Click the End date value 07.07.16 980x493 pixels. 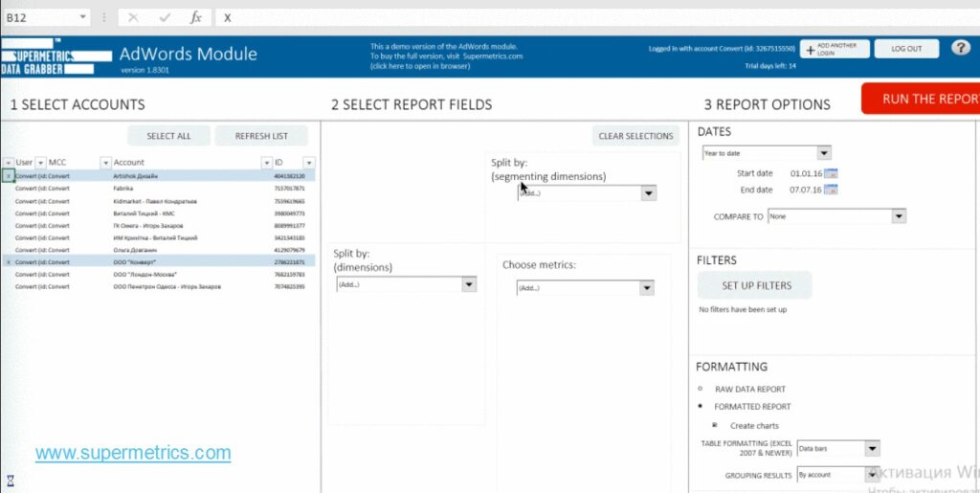pyautogui.click(x=806, y=190)
